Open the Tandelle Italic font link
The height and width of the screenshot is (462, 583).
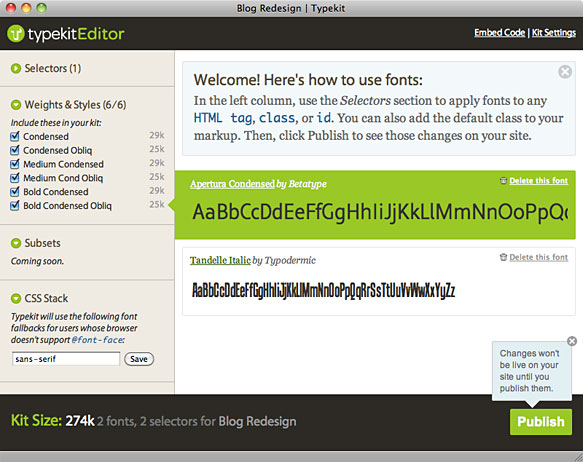click(220, 260)
